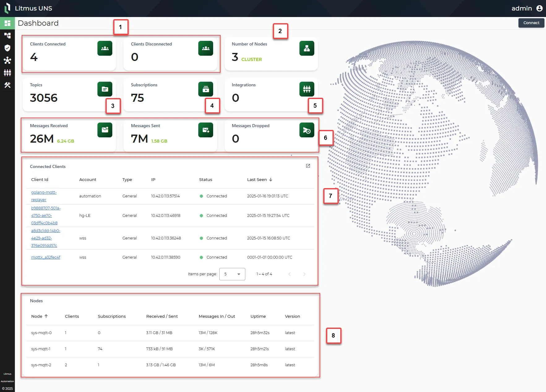
Task: Click the Topics card icon
Action: point(105,89)
